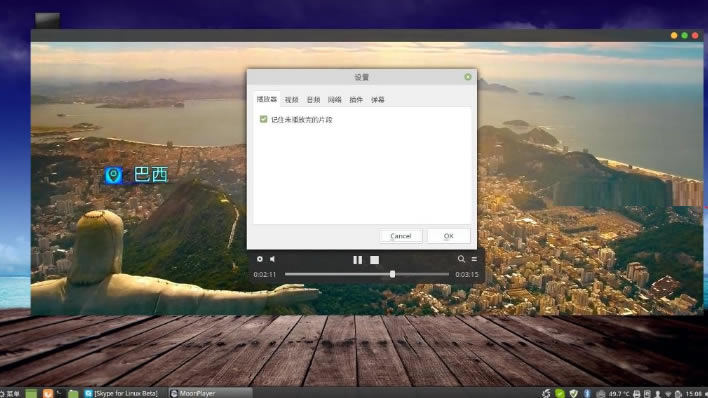Click the 巴西 location label in video
Image resolution: width=708 pixels, height=398 pixels.
tap(151, 174)
